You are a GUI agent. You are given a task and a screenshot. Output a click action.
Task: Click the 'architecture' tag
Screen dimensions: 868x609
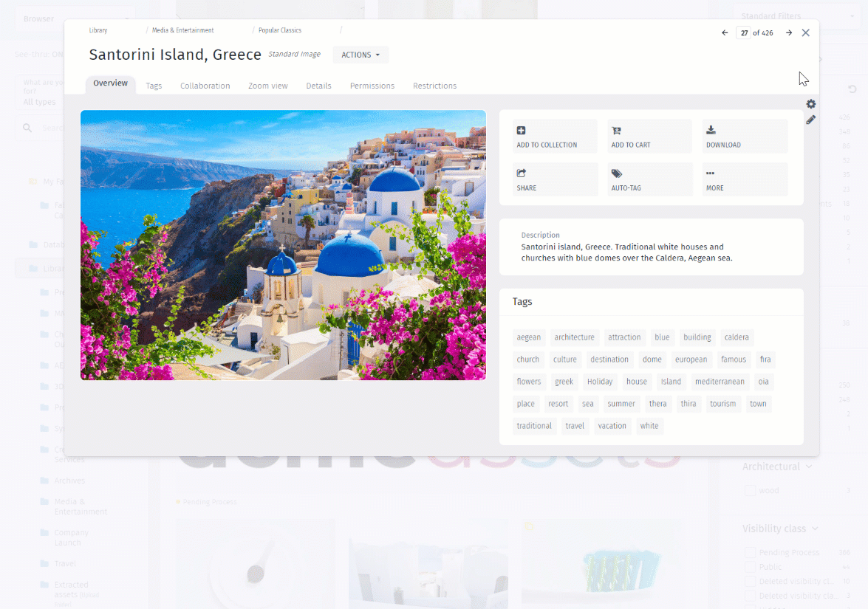(x=574, y=337)
